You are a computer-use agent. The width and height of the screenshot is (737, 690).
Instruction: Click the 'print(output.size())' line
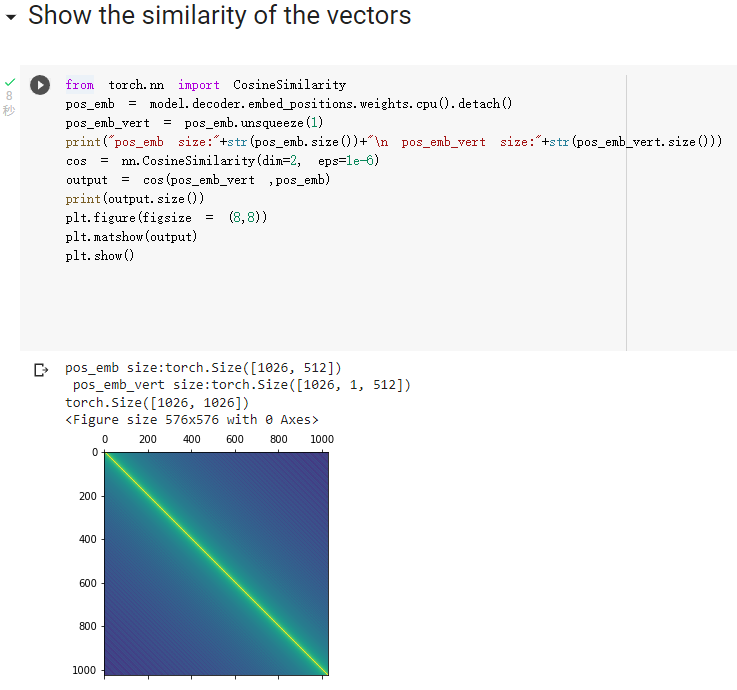point(135,199)
